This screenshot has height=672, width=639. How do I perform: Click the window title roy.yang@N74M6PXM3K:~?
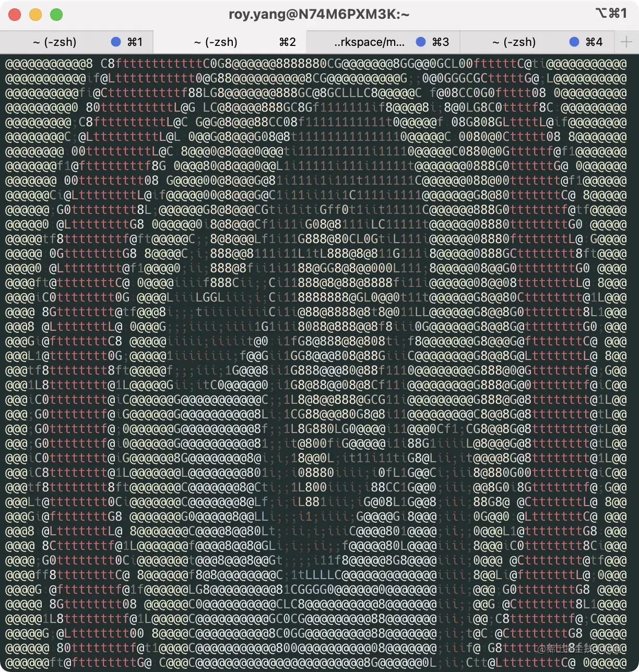319,15
